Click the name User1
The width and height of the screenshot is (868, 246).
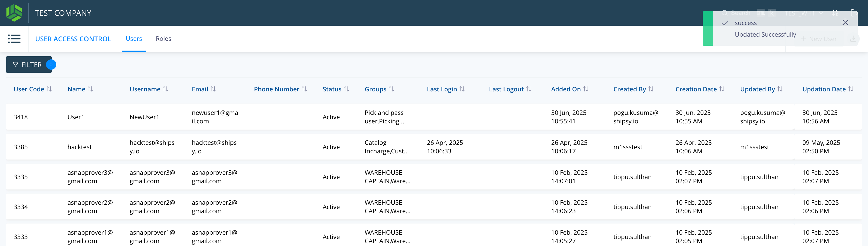(x=76, y=117)
